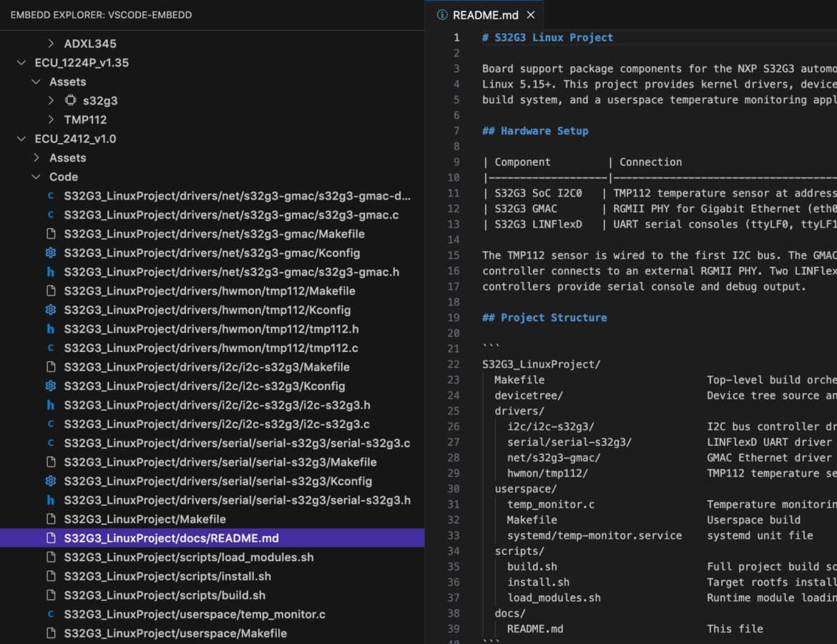Image resolution: width=837 pixels, height=644 pixels.
Task: Click line number 22 in gutter
Action: tap(454, 364)
